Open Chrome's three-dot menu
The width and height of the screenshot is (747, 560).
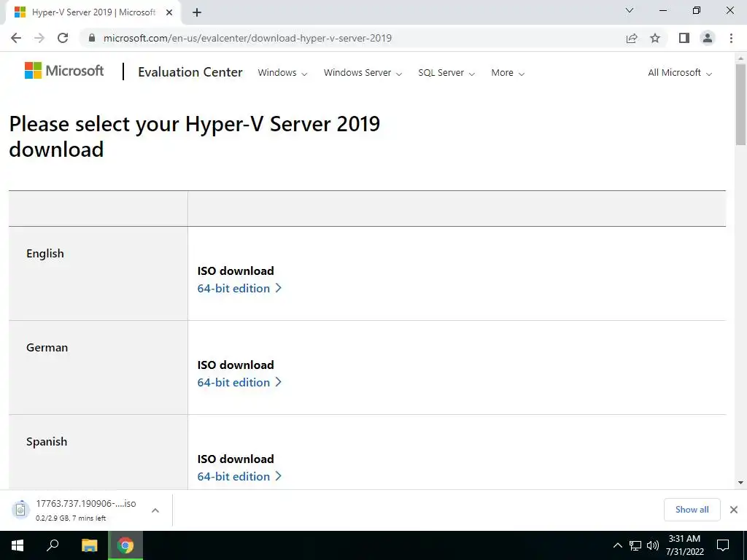[x=731, y=38]
